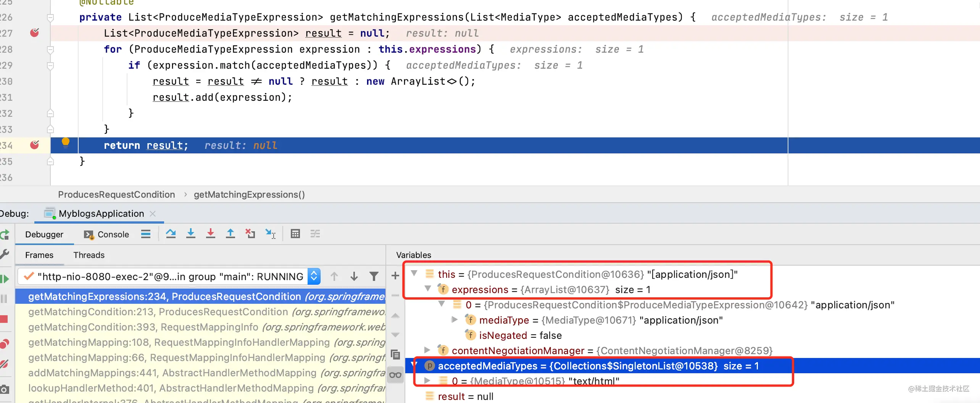This screenshot has height=403, width=980.
Task: Fold if block at line 229
Action: (x=50, y=66)
